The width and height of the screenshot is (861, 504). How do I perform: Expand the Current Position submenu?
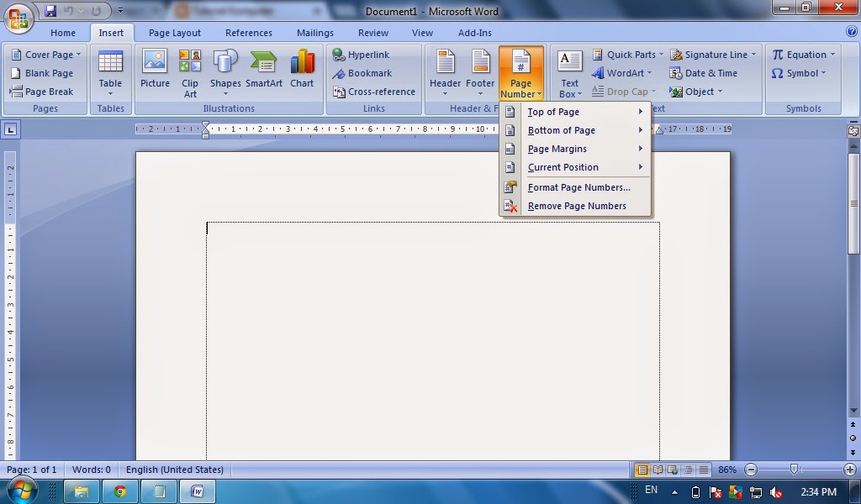point(575,167)
